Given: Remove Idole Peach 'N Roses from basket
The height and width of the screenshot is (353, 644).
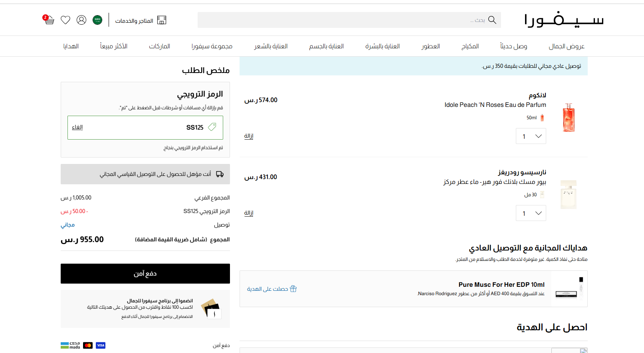Looking at the screenshot, I should [249, 136].
